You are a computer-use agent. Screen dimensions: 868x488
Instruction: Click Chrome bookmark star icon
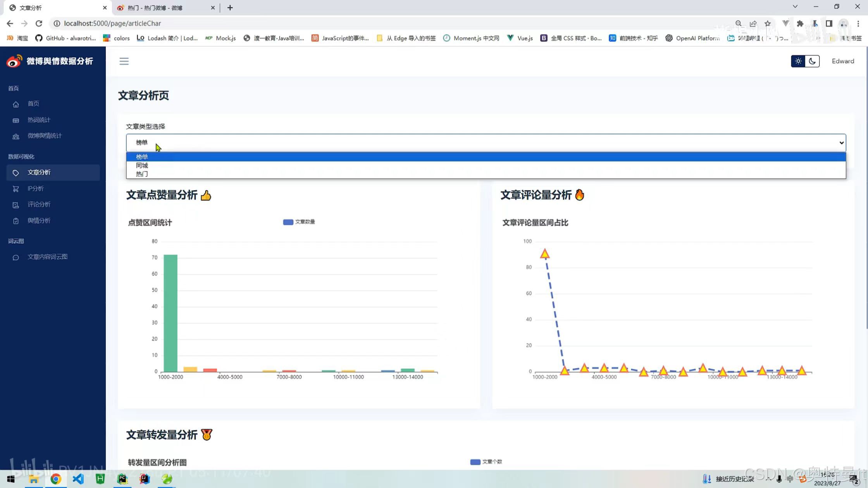tap(767, 24)
